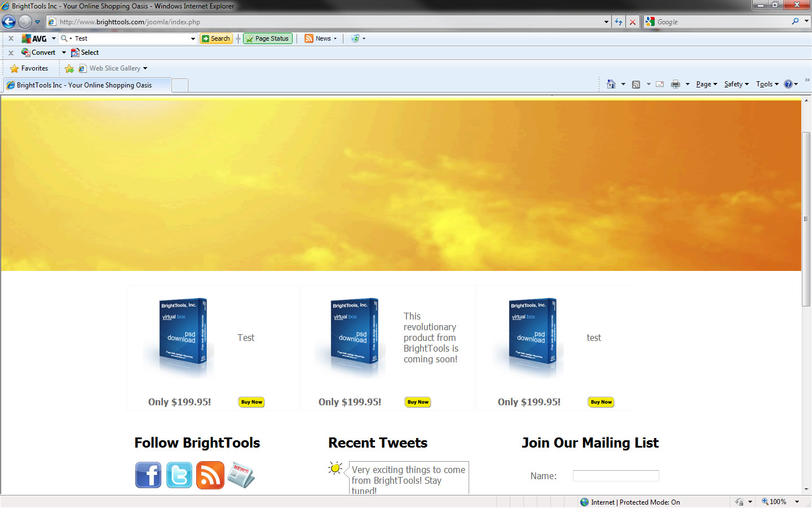Click the browser Forward arrow button
Viewport: 812px width, 508px height.
[x=25, y=22]
